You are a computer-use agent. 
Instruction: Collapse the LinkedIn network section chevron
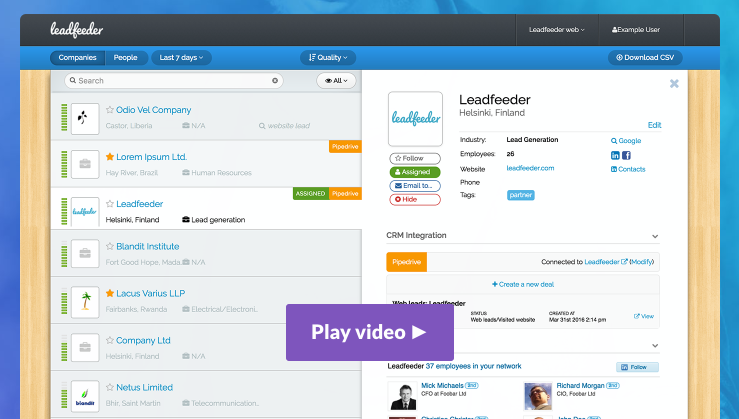point(655,345)
